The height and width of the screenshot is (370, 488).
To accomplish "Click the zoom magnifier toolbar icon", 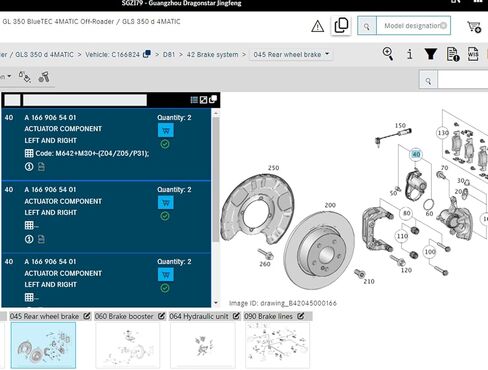I will (x=388, y=54).
